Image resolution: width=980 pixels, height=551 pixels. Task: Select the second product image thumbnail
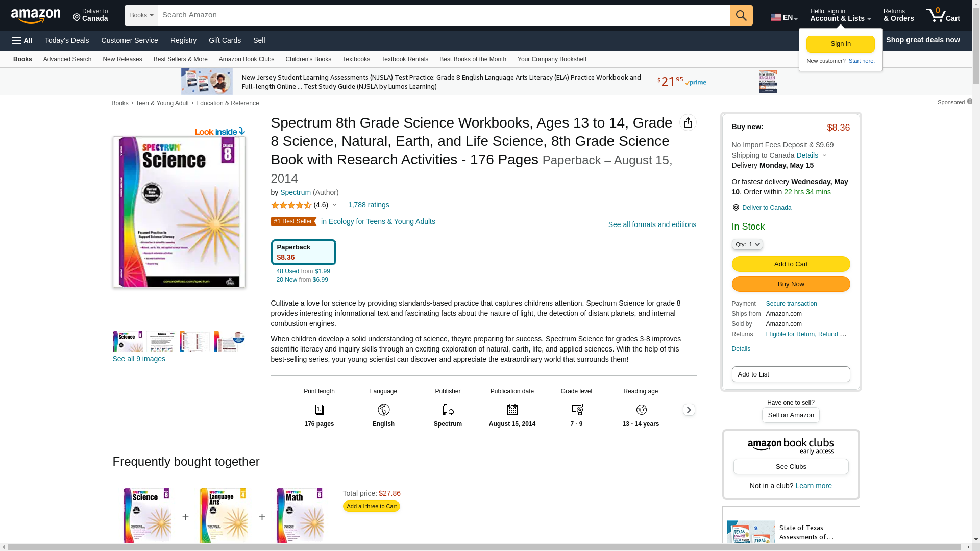(161, 341)
